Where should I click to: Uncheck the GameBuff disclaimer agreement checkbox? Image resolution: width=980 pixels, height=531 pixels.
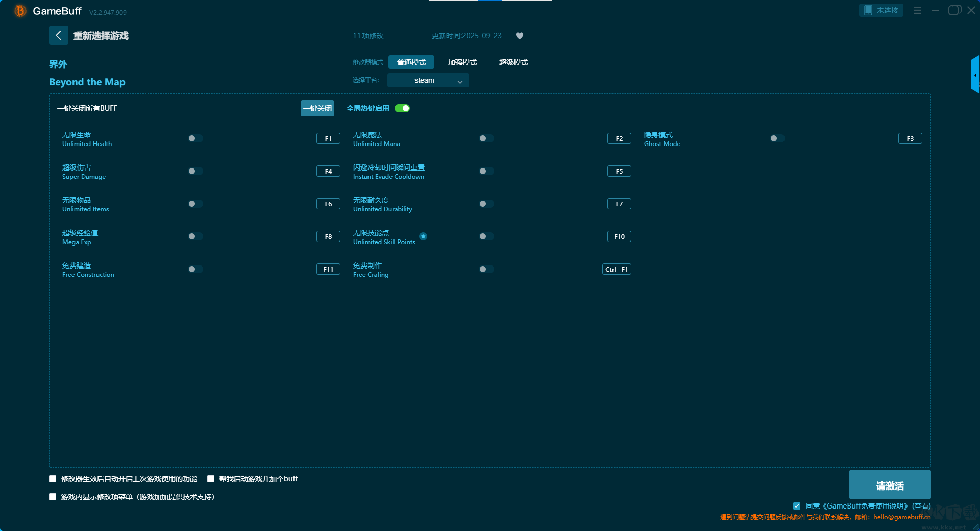click(797, 506)
